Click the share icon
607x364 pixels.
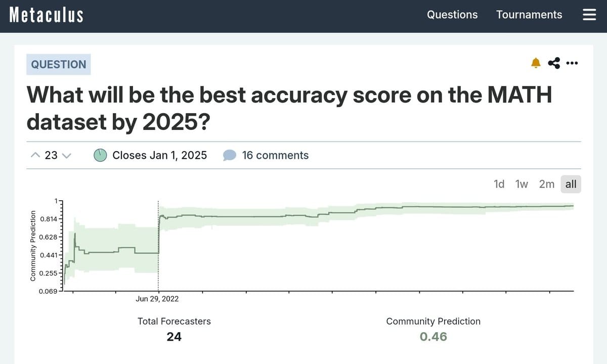(x=554, y=63)
